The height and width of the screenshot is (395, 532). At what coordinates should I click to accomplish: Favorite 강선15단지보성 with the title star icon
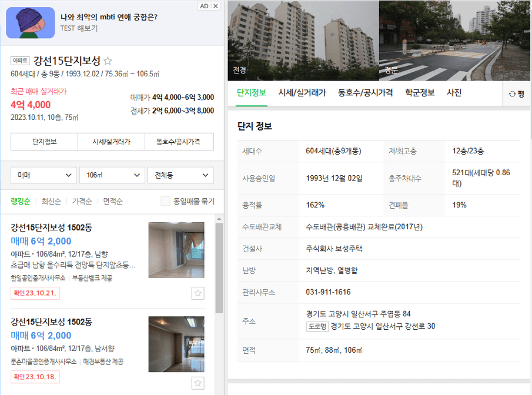(108, 61)
